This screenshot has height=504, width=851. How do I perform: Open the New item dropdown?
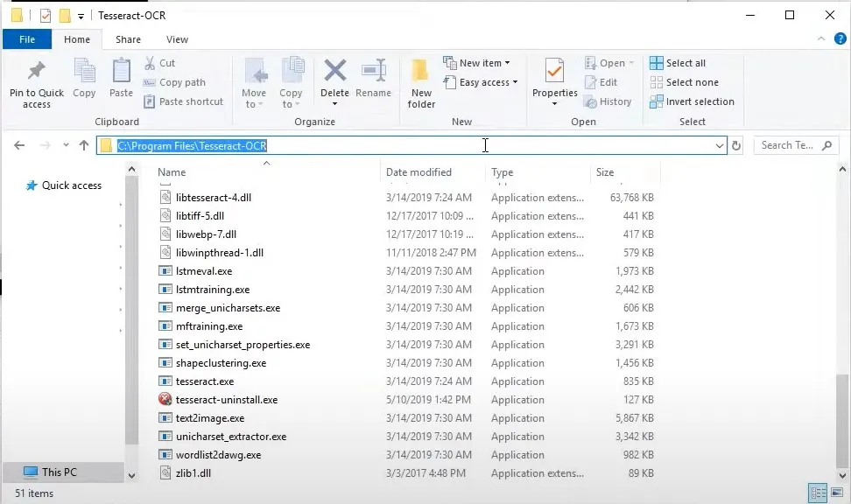pos(508,63)
